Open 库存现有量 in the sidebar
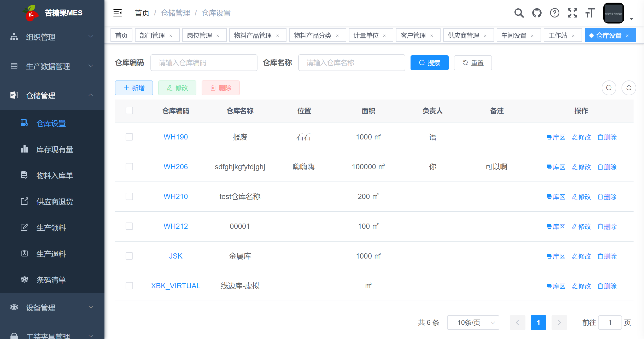This screenshot has height=339, width=644. pos(52,149)
